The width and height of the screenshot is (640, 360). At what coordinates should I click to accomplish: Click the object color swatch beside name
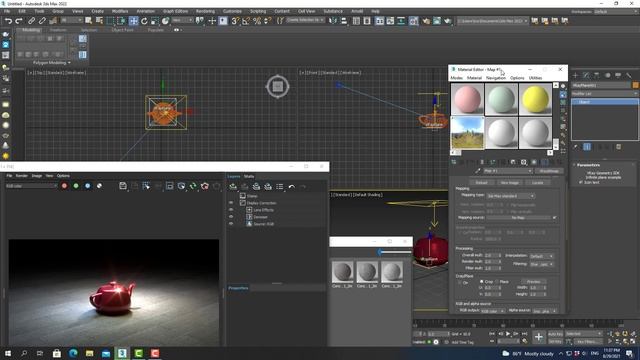pyautogui.click(x=636, y=85)
